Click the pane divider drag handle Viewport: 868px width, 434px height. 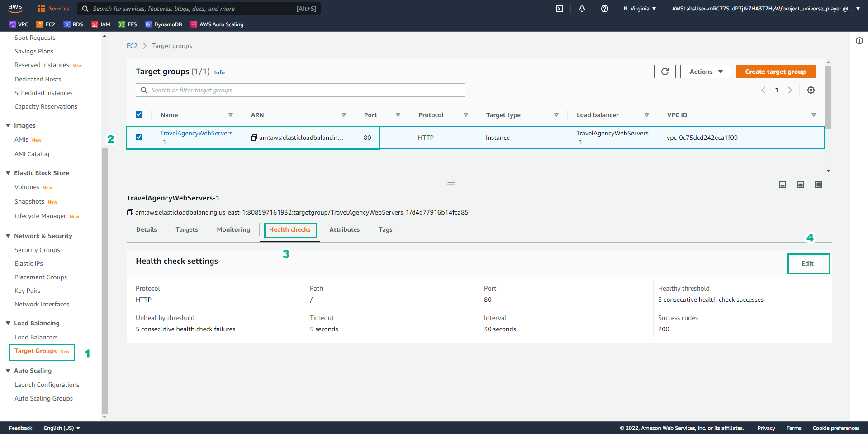(x=451, y=184)
